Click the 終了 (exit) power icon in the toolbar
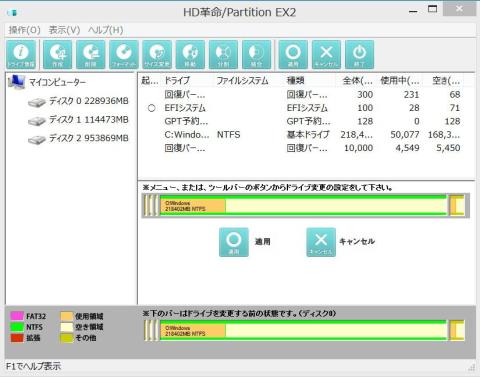480x377 pixels. tap(359, 55)
